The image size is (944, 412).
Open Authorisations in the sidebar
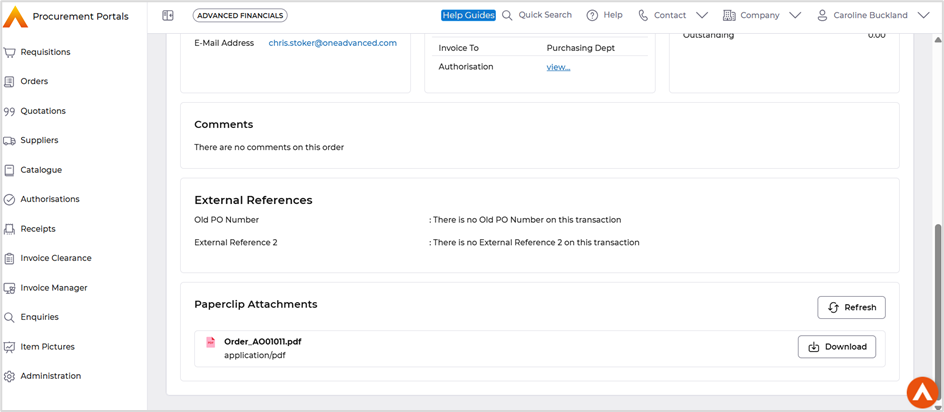pos(50,199)
